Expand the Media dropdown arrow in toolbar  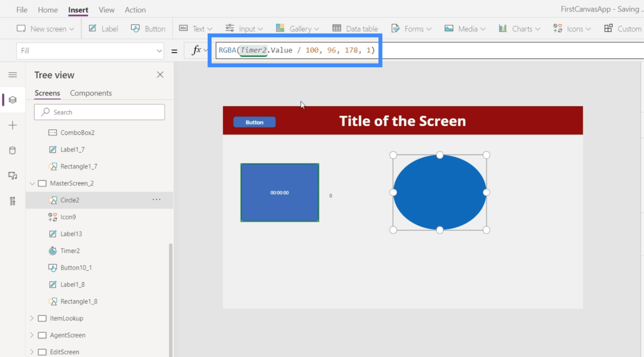(x=483, y=29)
